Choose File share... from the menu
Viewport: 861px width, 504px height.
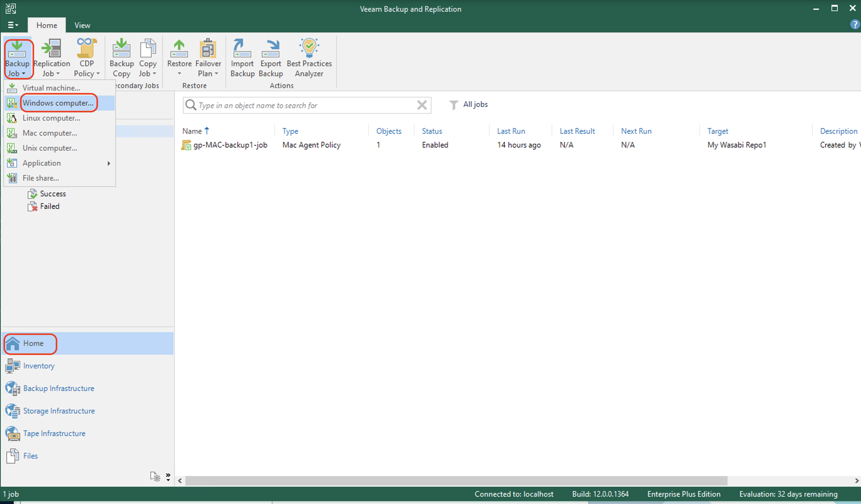point(60,178)
